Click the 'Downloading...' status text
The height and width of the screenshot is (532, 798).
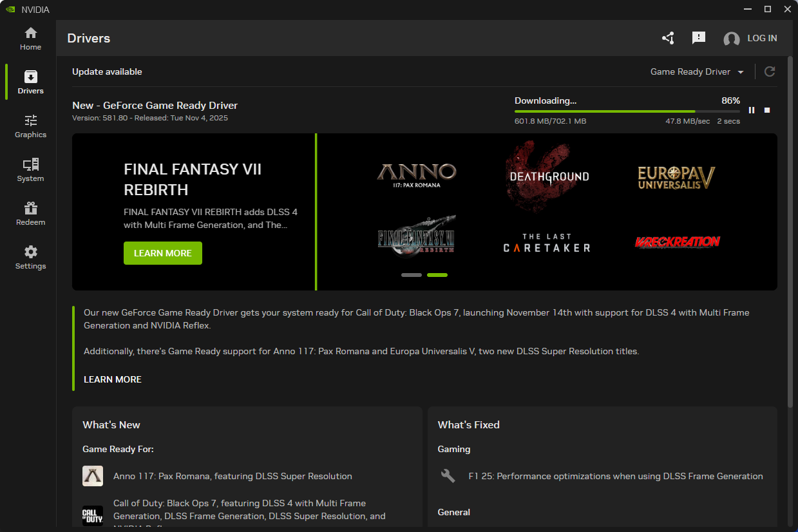point(546,100)
